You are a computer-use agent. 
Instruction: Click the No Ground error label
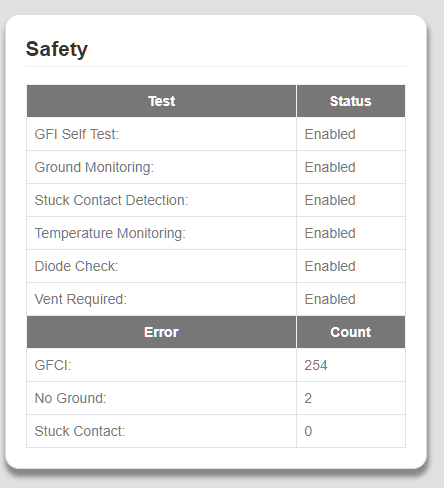70,398
